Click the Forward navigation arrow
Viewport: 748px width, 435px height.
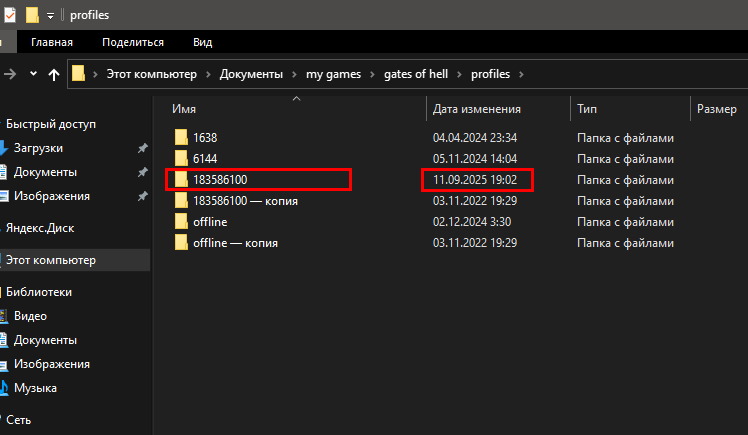coord(10,74)
